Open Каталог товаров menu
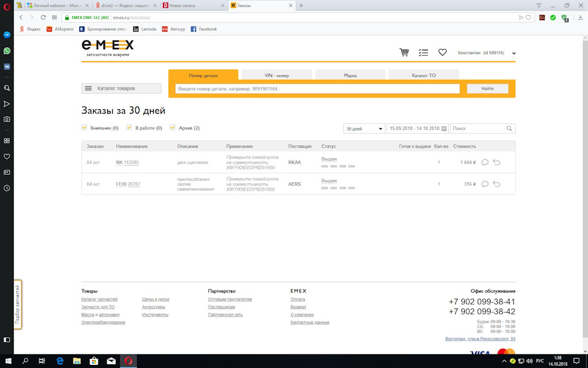Viewport: 588px width, 368px height. tap(121, 88)
